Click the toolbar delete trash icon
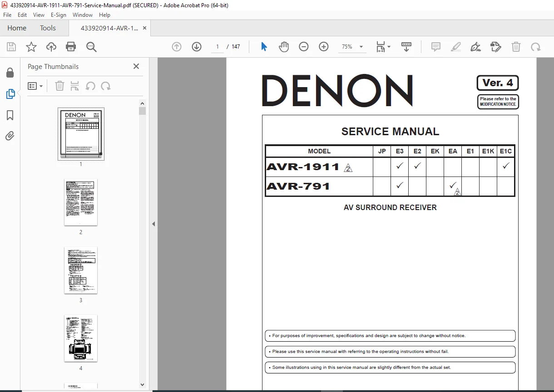Image resolution: width=554 pixels, height=392 pixels. pyautogui.click(x=516, y=47)
